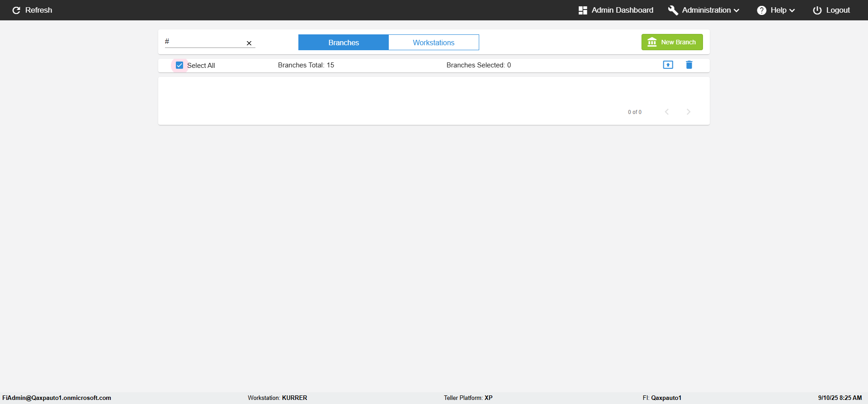The height and width of the screenshot is (404, 868).
Task: Uncheck the Select All checkbox
Action: (x=179, y=65)
